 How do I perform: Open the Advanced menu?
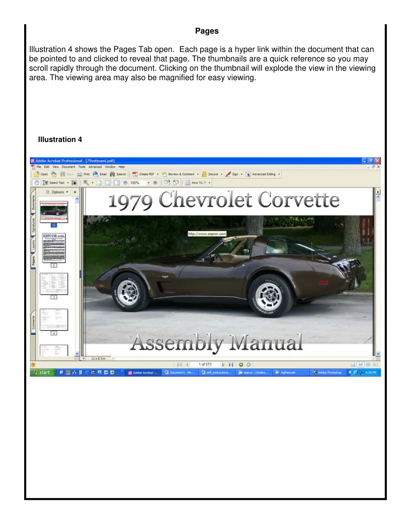(x=95, y=167)
